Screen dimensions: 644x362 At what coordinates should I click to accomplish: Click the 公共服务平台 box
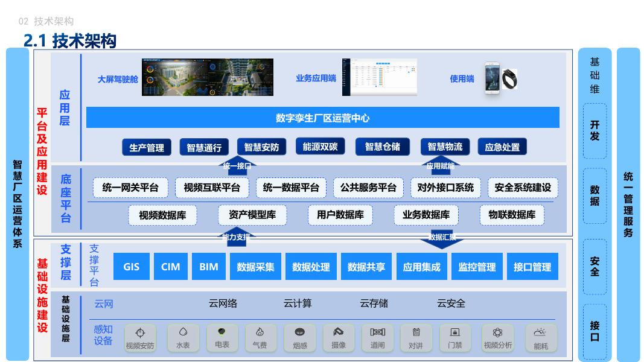point(368,188)
